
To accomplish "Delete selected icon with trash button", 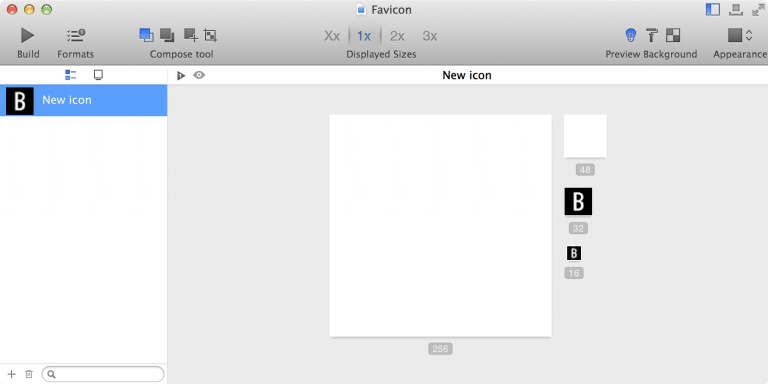I will point(29,374).
